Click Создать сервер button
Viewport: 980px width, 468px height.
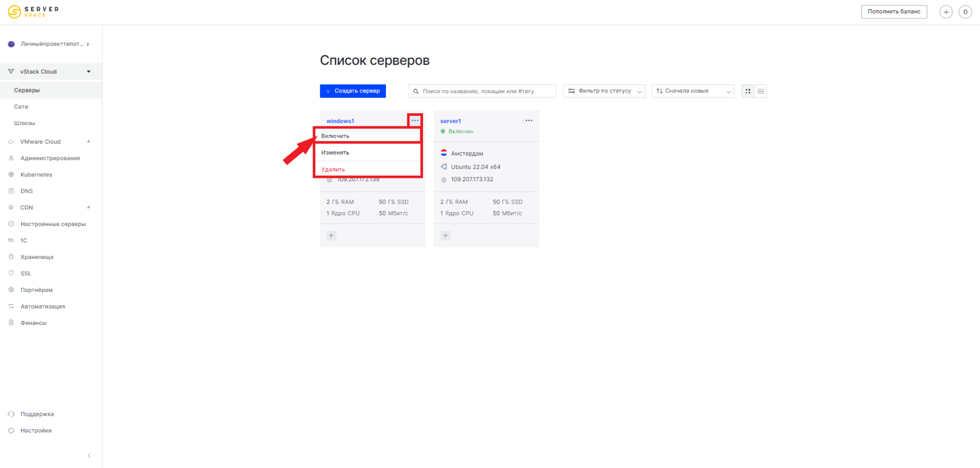353,91
